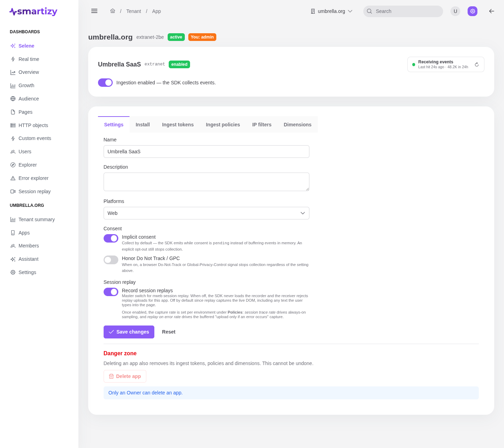
Task: Refresh the Receiving events status
Action: (x=477, y=64)
